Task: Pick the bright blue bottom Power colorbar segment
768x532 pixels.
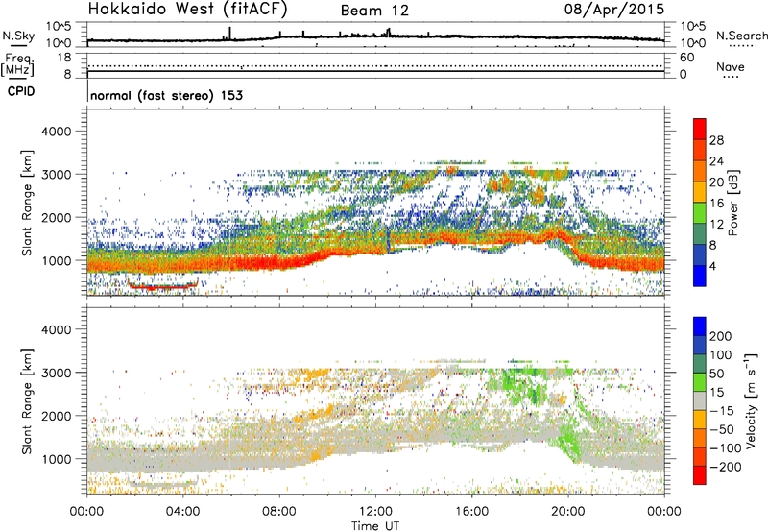Action: (x=700, y=276)
